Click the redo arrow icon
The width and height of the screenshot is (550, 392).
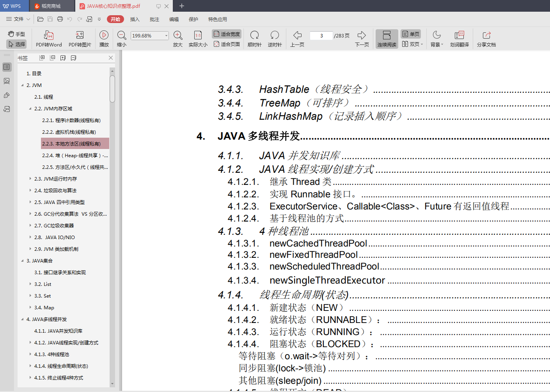click(80, 19)
